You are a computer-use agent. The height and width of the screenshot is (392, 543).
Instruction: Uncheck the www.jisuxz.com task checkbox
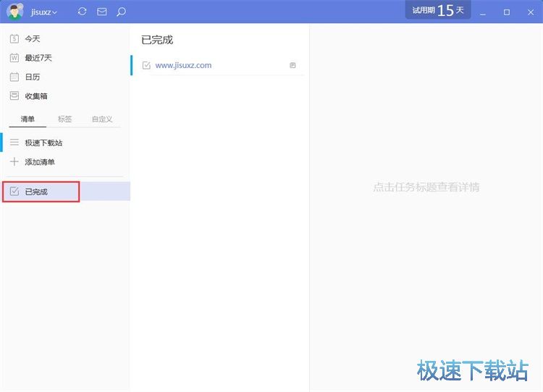(146, 65)
